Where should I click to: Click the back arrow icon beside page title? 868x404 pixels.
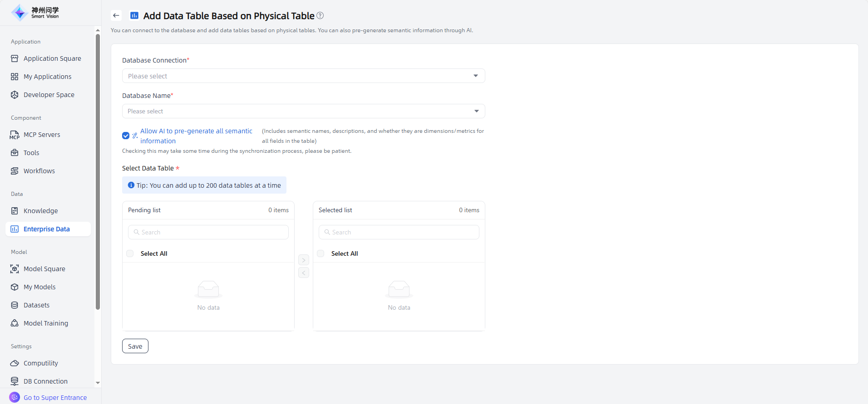[x=116, y=15]
